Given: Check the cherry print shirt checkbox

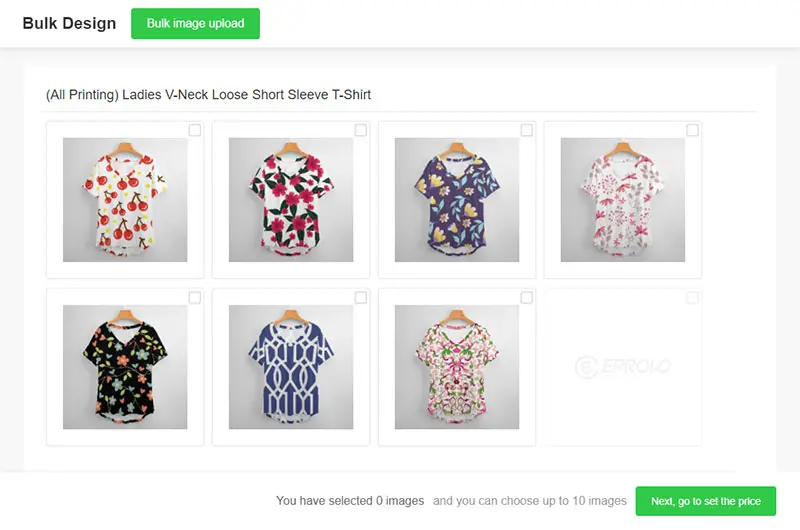Looking at the screenshot, I should (195, 131).
